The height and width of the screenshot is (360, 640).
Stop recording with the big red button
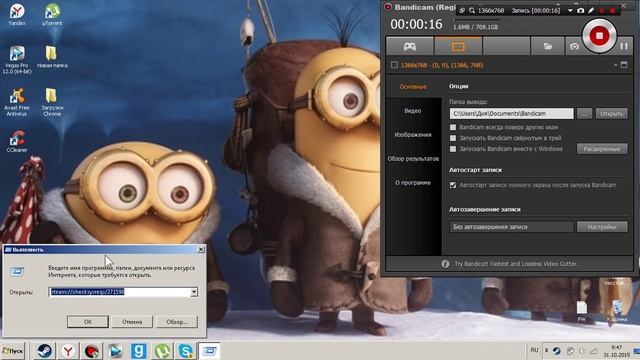click(x=599, y=36)
